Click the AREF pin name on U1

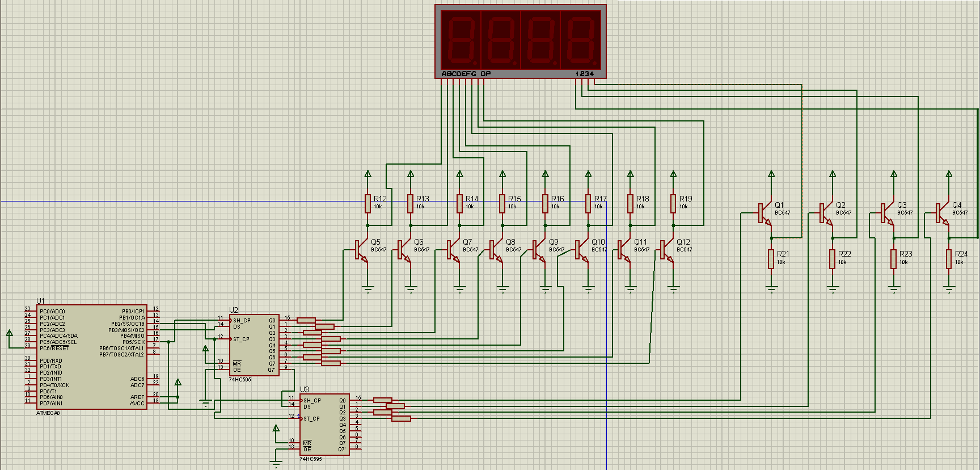point(137,397)
